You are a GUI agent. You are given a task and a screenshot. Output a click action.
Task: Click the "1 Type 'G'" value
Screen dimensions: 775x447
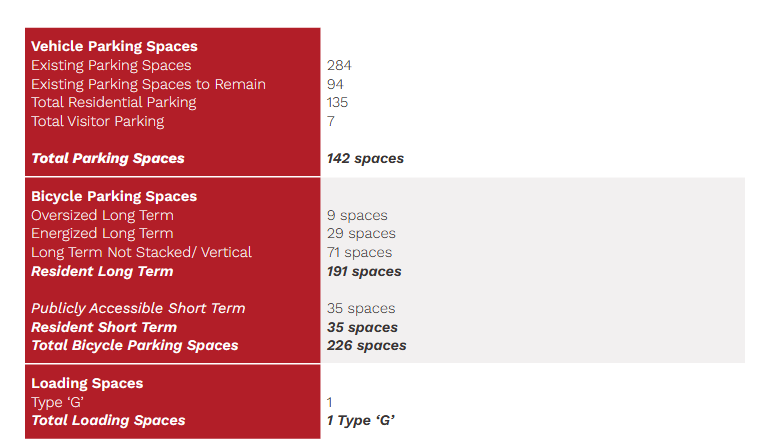click(x=361, y=420)
